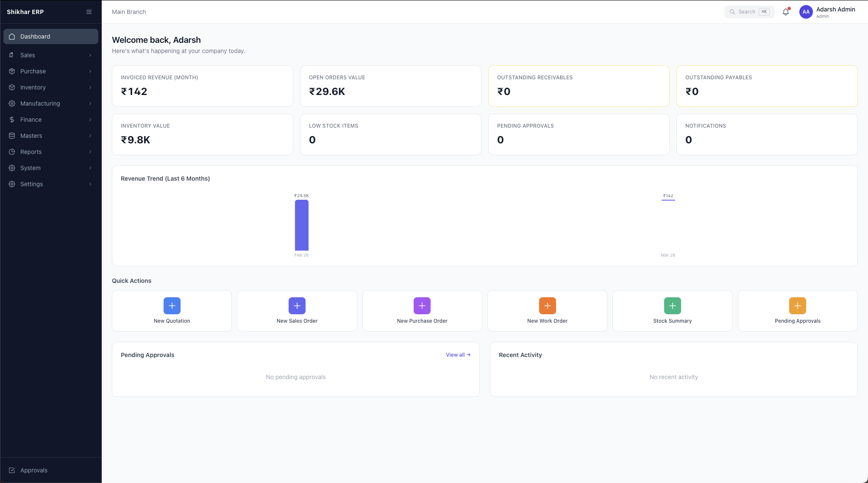Screen dimensions: 868x483
Task: Expand Inventory menu chevron
Action: (90, 87)
